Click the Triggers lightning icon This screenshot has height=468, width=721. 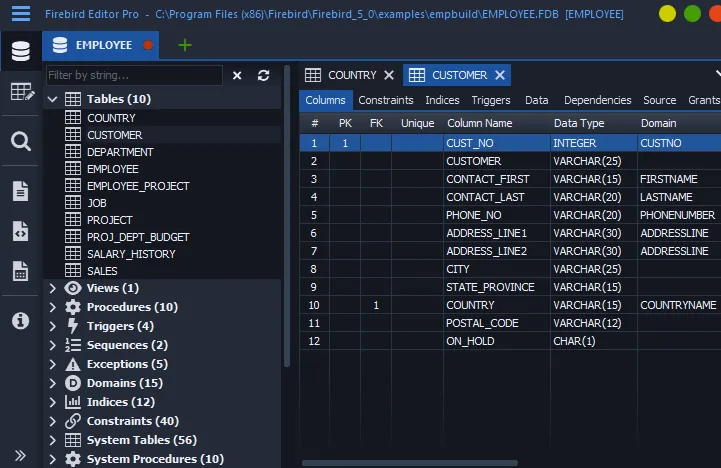(x=73, y=326)
